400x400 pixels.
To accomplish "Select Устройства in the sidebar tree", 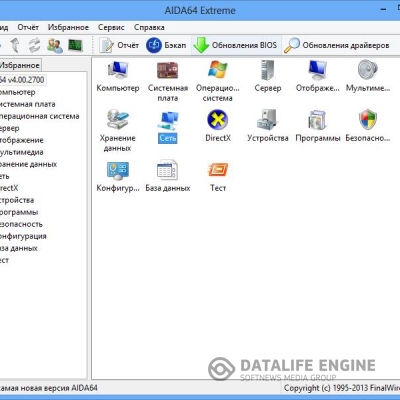I will tap(17, 200).
